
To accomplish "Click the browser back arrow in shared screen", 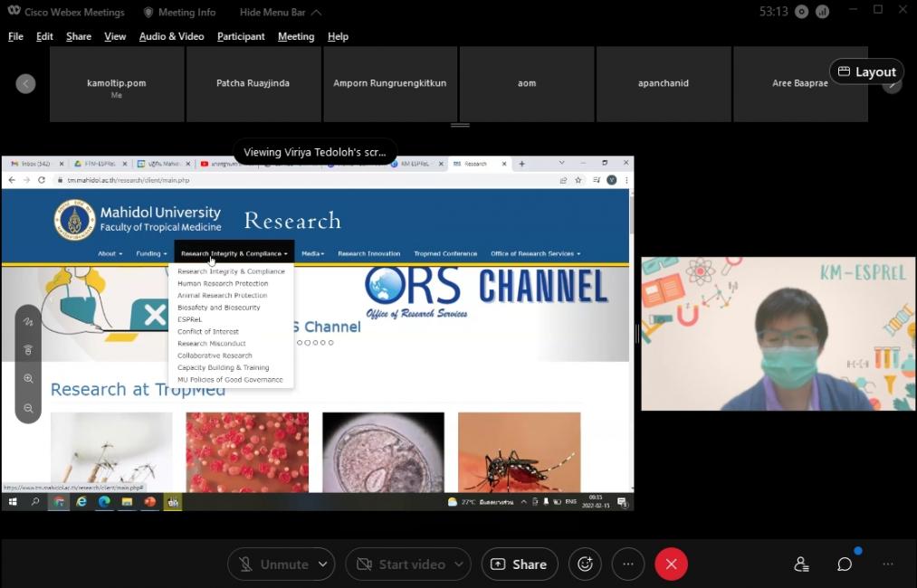I will pyautogui.click(x=12, y=180).
